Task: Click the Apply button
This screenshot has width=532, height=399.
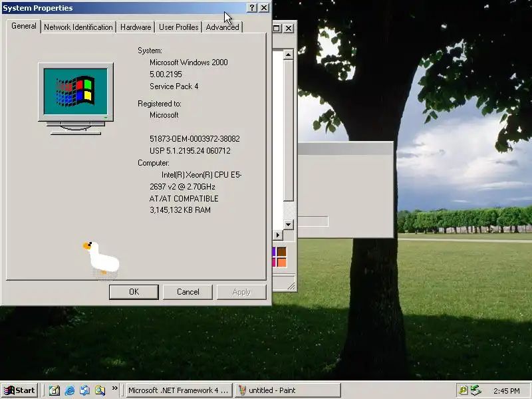Action: 241,292
